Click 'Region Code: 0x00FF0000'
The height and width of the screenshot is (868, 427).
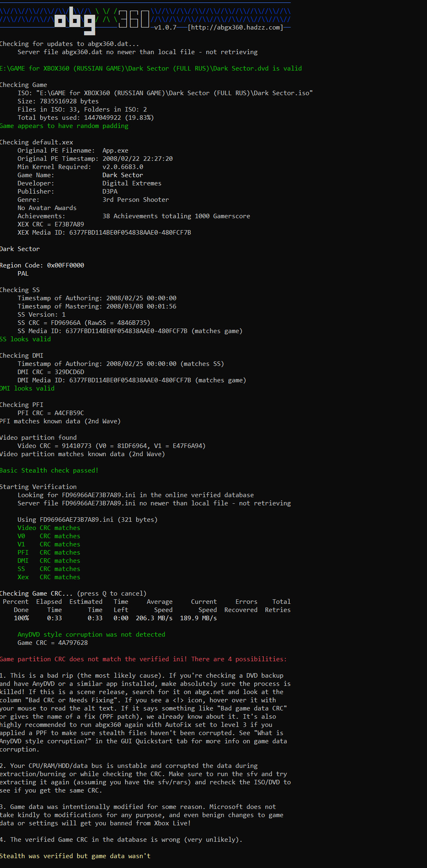click(42, 265)
